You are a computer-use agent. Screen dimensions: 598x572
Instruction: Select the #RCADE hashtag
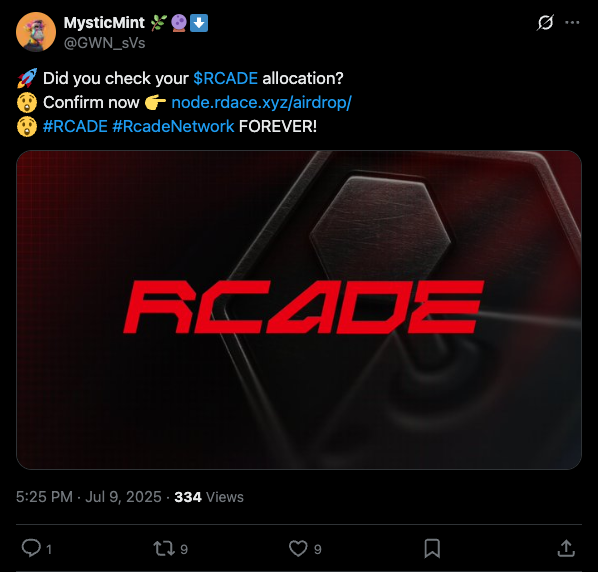tap(75, 127)
